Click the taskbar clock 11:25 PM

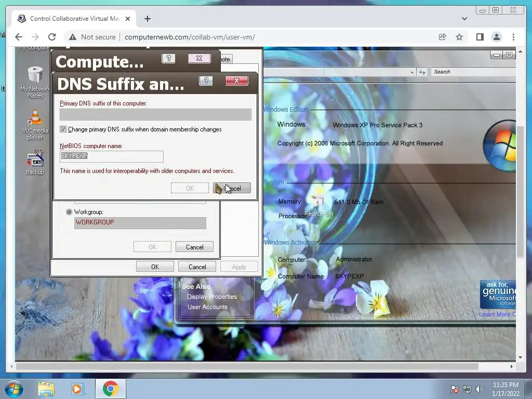[x=506, y=385]
